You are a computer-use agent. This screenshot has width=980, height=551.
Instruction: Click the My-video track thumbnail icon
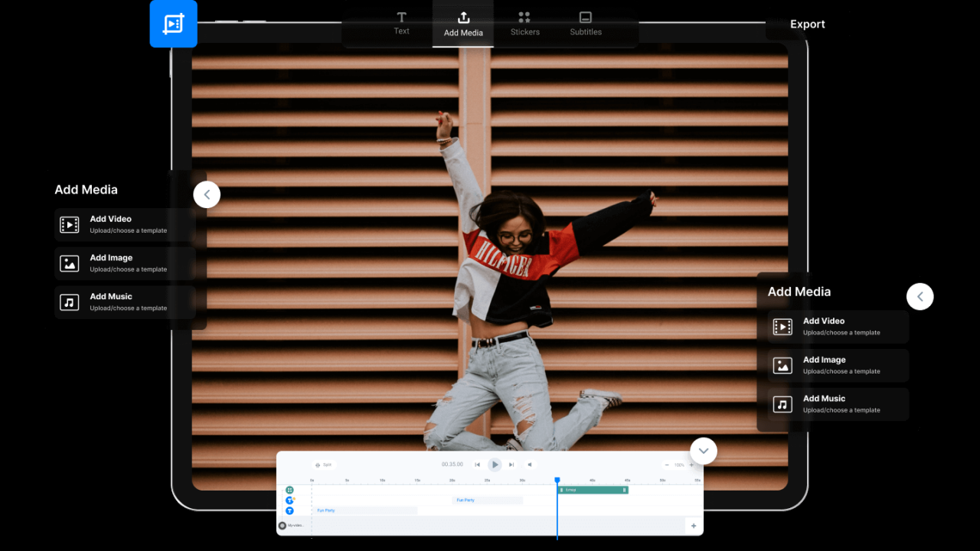283,525
